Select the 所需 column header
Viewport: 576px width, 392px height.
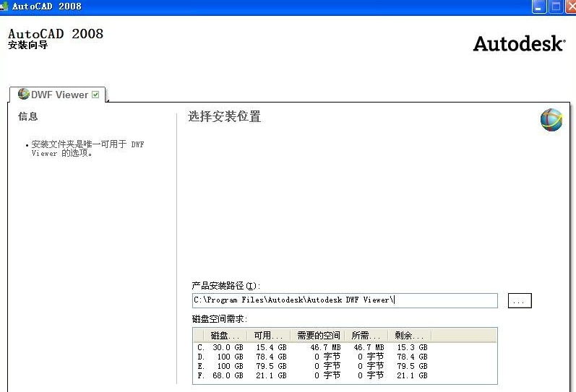366,336
